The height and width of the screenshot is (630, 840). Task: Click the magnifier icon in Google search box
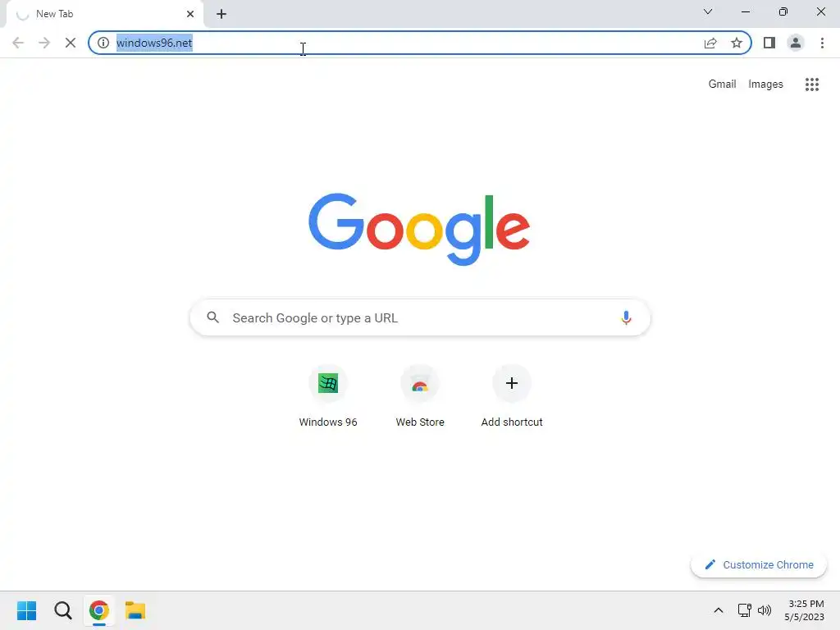[213, 317]
